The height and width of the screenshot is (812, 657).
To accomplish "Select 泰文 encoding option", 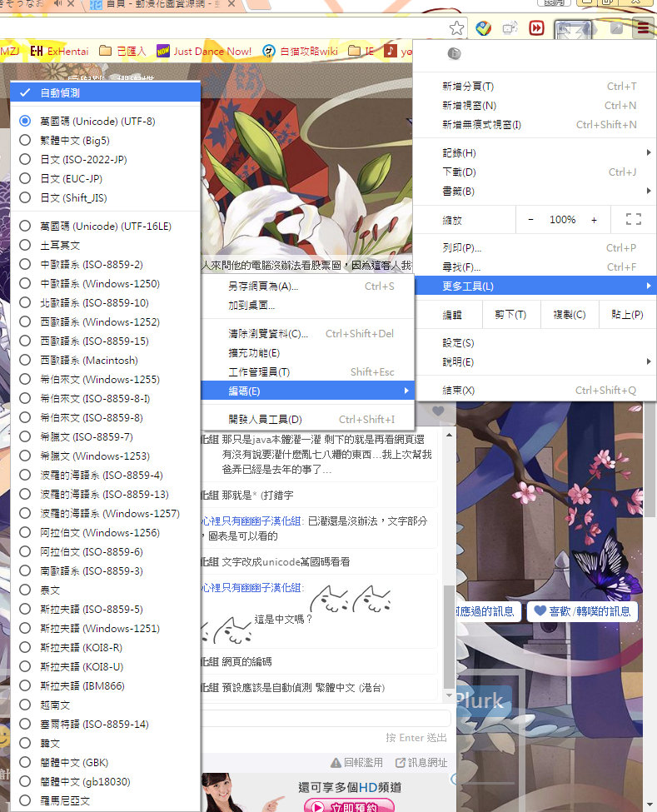I will pos(105,590).
